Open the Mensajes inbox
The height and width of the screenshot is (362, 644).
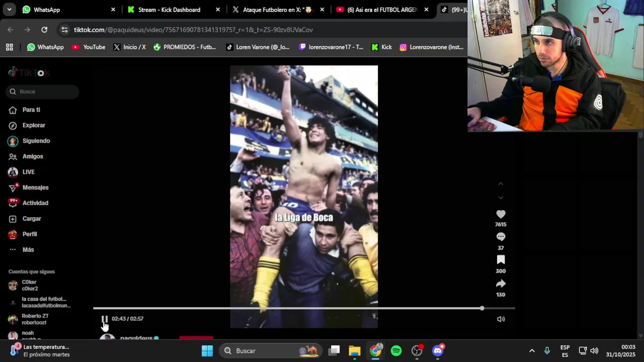coord(35,188)
